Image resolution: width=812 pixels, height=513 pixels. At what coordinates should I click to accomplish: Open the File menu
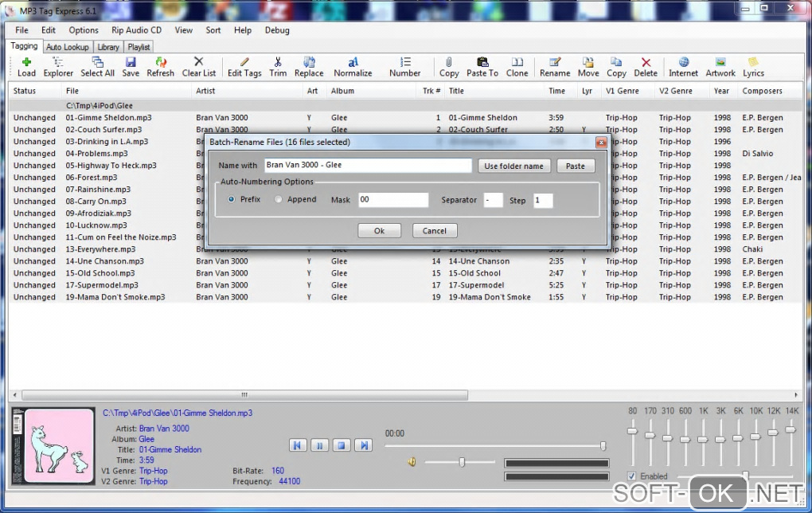[21, 30]
